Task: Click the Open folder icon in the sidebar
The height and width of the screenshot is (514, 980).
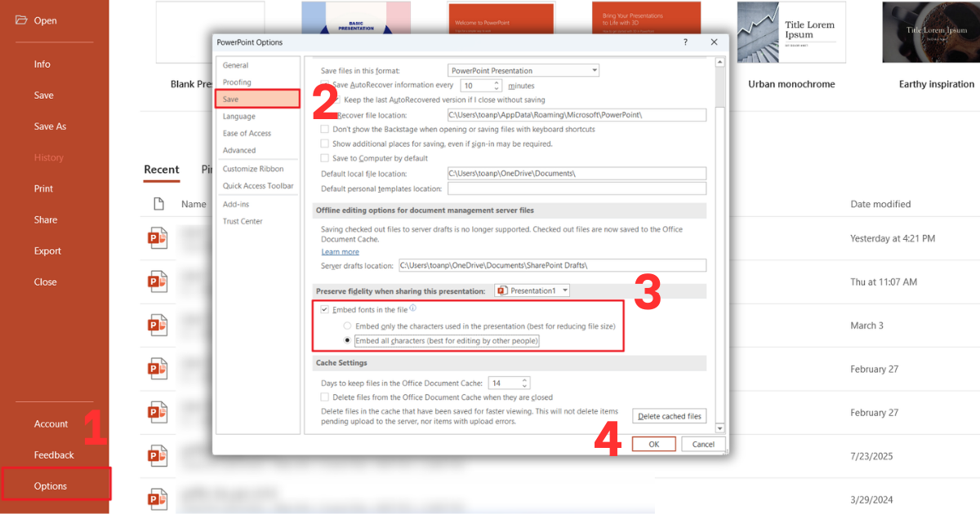Action: point(20,20)
